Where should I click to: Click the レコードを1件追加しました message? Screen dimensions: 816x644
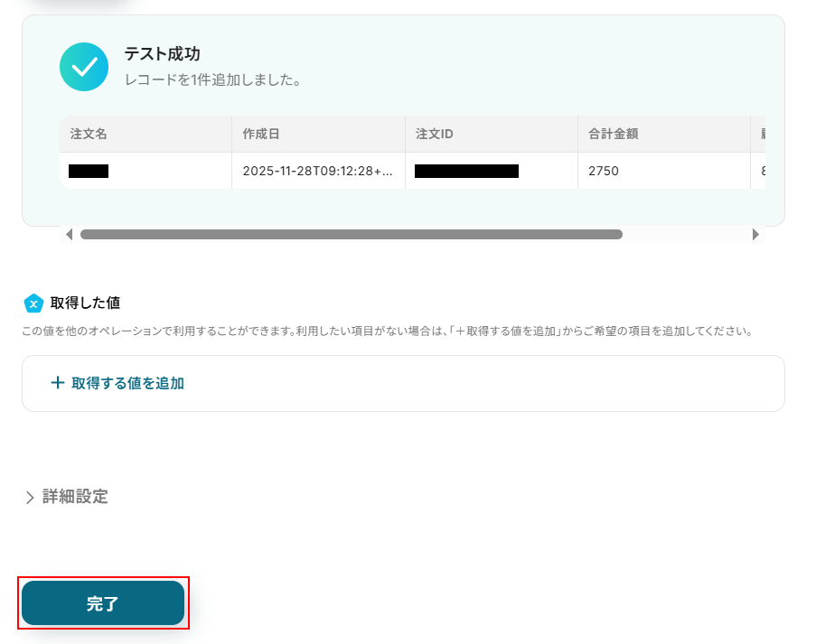click(x=212, y=79)
